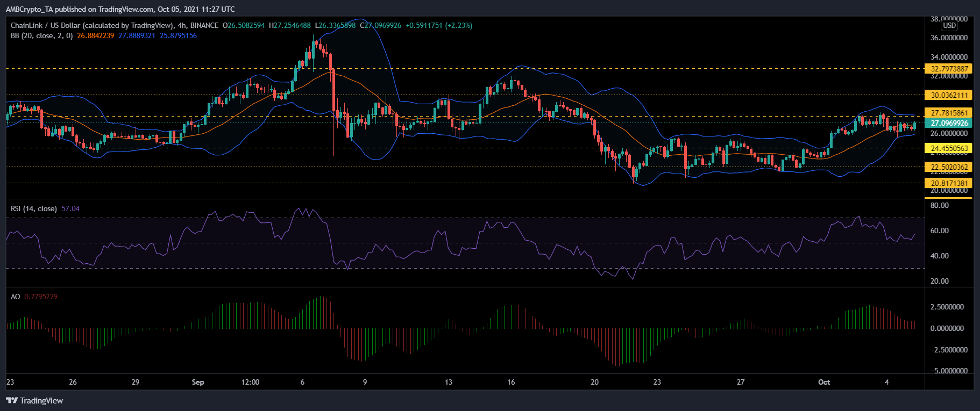Click the 12:00 label on time axis
Screen dimensions: 980x411
click(250, 382)
